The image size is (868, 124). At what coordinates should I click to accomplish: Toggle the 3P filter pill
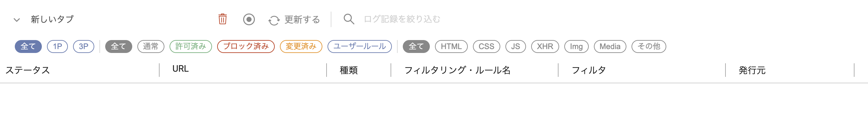coord(84,46)
